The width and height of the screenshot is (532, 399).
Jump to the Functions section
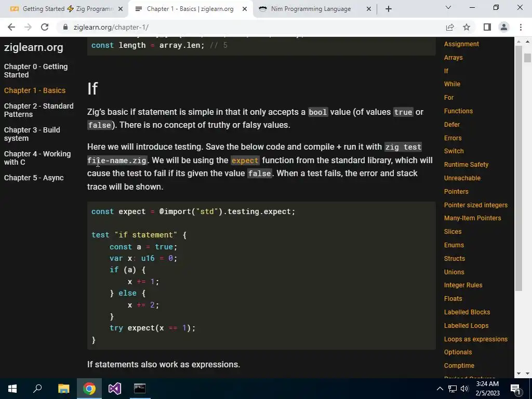tap(458, 111)
